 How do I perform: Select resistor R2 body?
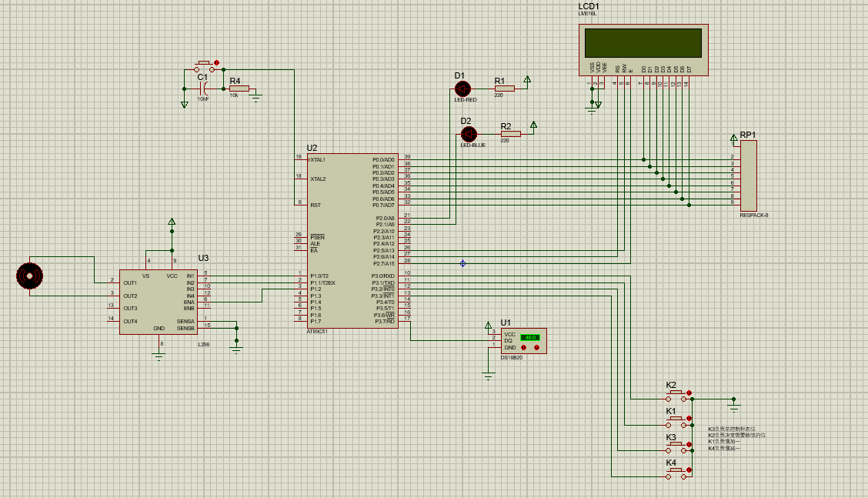tap(510, 134)
